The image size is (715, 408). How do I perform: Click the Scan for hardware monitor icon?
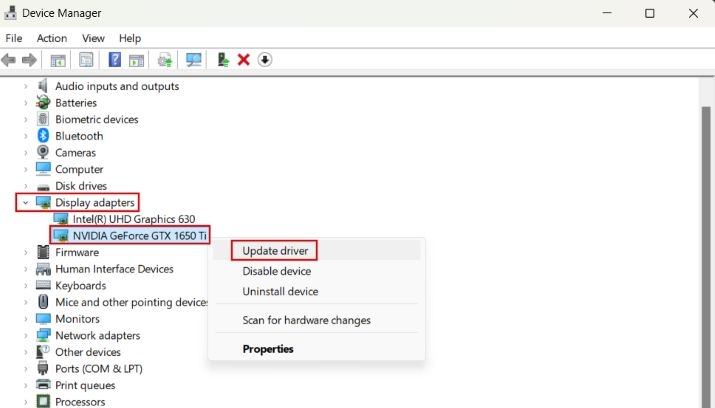click(194, 60)
